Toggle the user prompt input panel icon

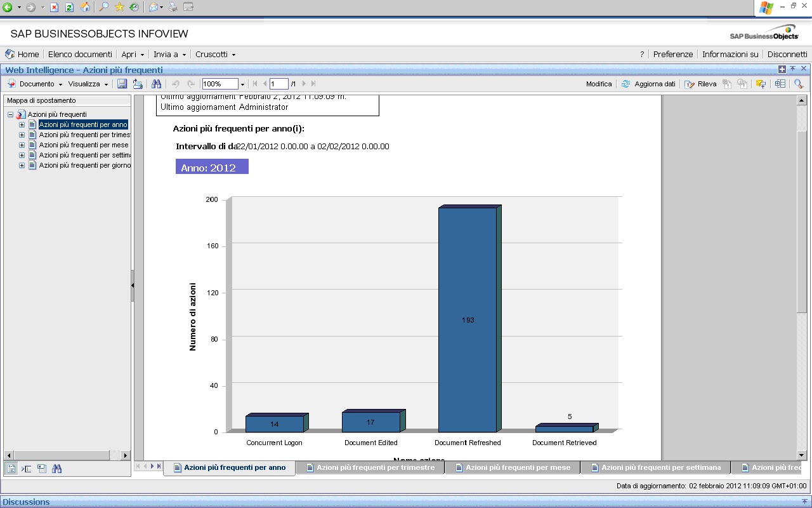(42, 468)
